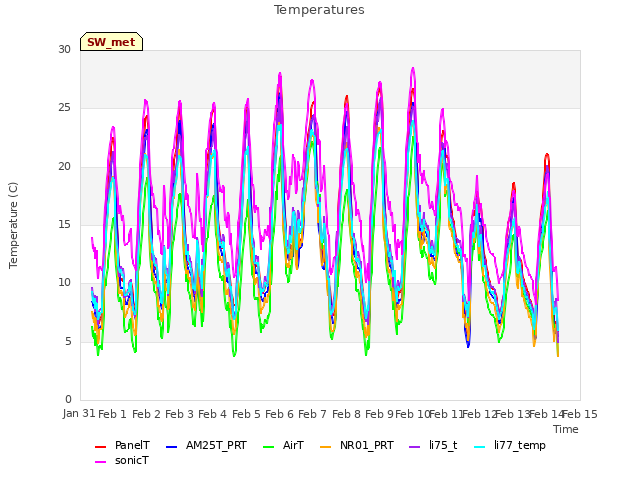Image resolution: width=640 pixels, height=480 pixels.
Task: Click the 20 y-axis tick label
Action: 64,167
